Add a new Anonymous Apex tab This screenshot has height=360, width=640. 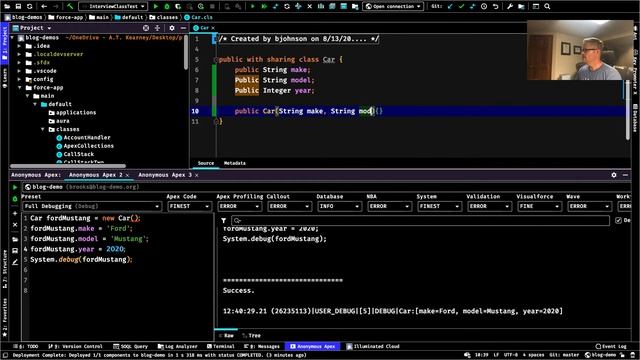pos(15,213)
